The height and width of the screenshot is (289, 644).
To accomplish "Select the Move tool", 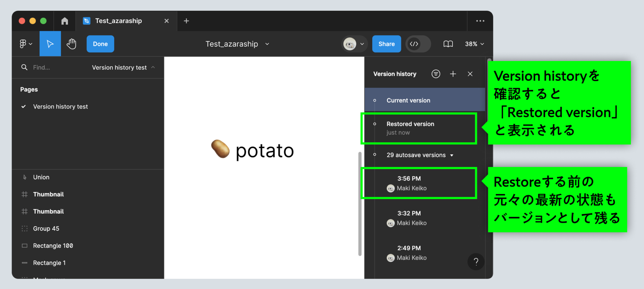I will [50, 44].
